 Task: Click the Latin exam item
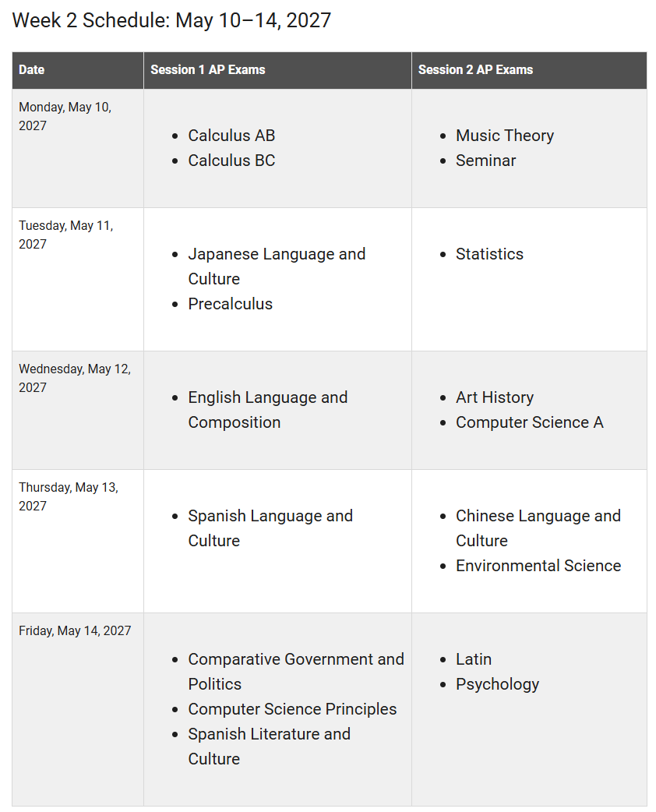click(474, 659)
